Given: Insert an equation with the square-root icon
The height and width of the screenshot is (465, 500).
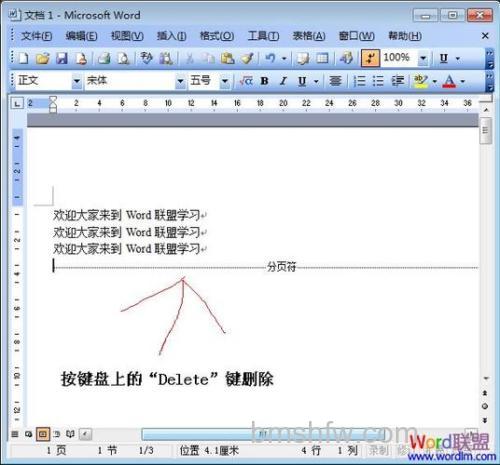Looking at the screenshot, I should (x=246, y=81).
